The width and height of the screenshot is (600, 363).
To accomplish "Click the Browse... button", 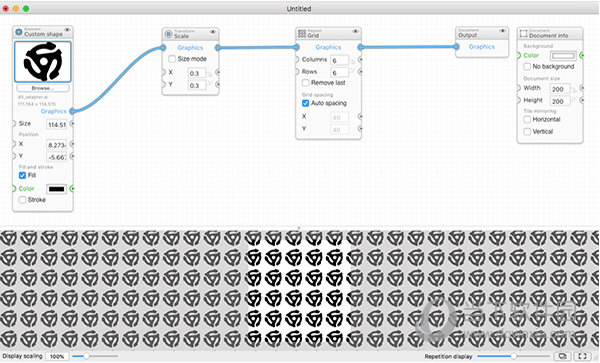I will coord(43,88).
